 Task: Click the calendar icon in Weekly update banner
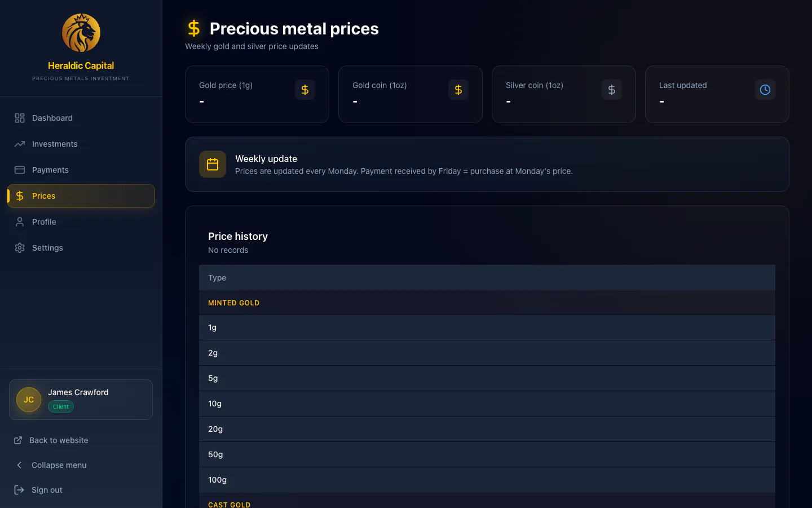pos(213,164)
